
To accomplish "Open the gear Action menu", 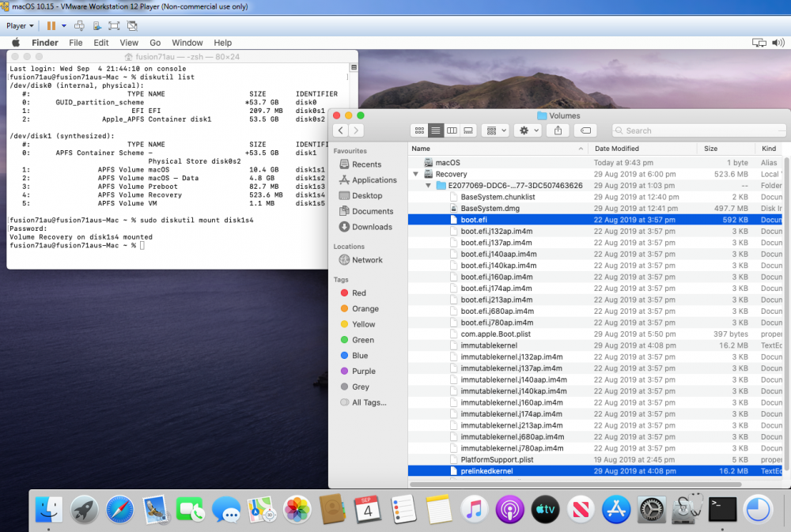I will pyautogui.click(x=528, y=130).
